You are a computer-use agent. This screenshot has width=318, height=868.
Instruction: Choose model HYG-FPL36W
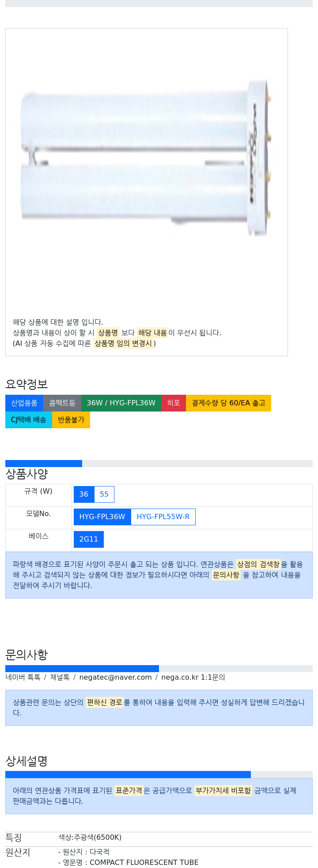click(x=102, y=517)
